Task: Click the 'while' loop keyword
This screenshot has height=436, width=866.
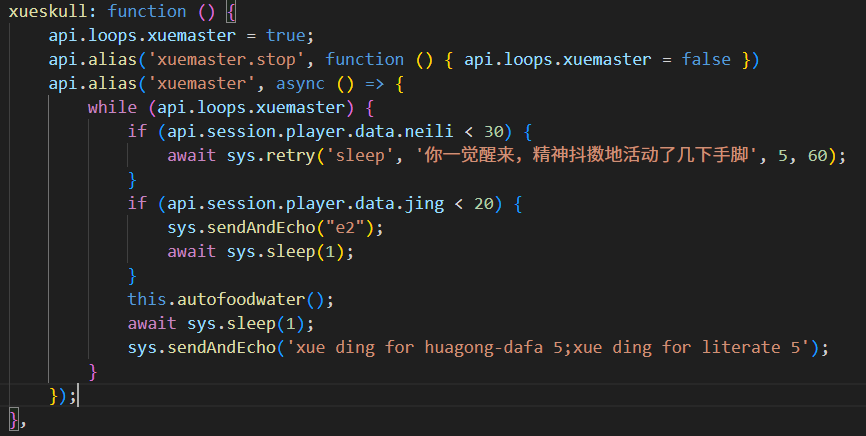Action: coord(112,107)
